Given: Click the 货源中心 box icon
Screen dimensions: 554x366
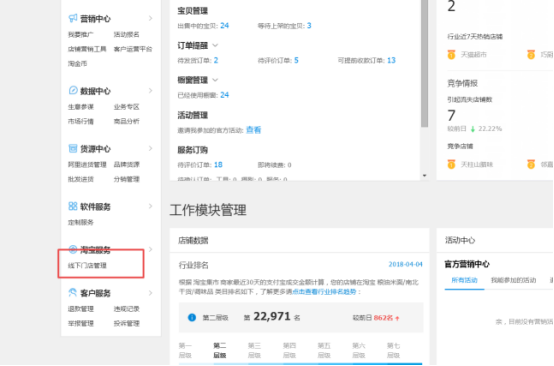Looking at the screenshot, I should [73, 148].
